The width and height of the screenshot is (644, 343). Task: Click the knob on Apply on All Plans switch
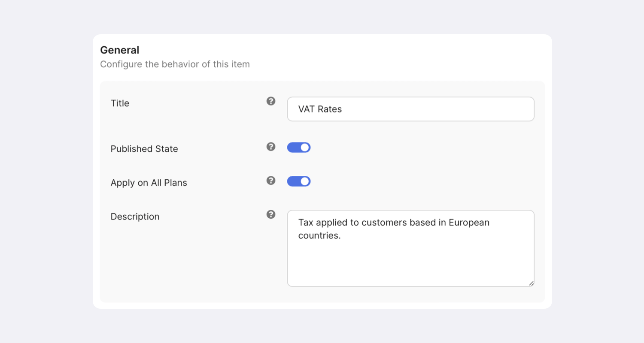[305, 181]
